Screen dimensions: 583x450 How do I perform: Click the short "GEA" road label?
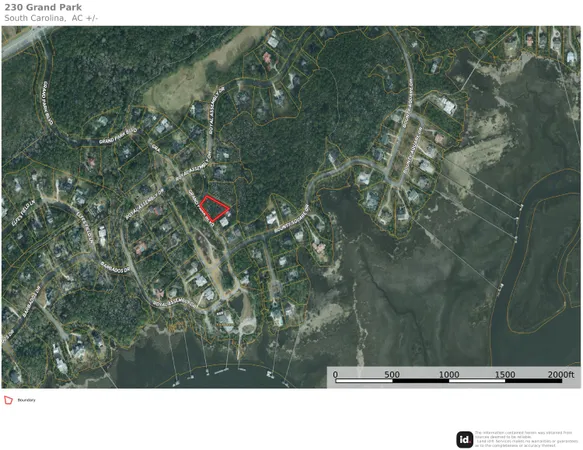click(155, 148)
